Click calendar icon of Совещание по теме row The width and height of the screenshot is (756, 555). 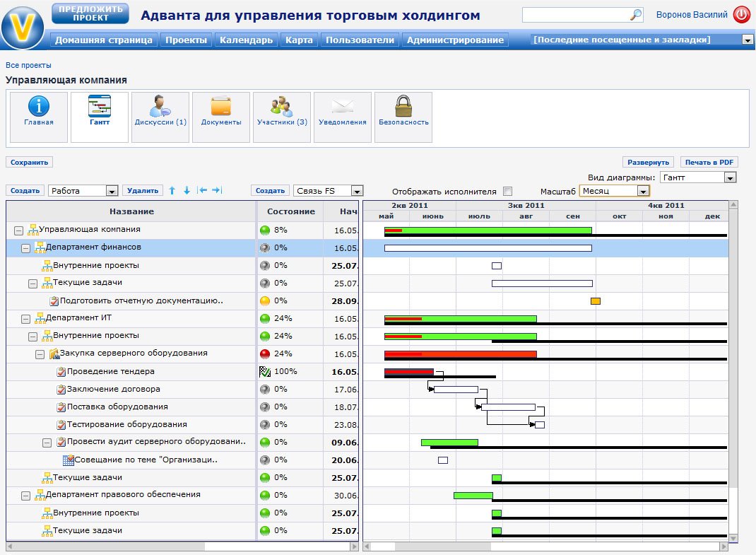69,460
